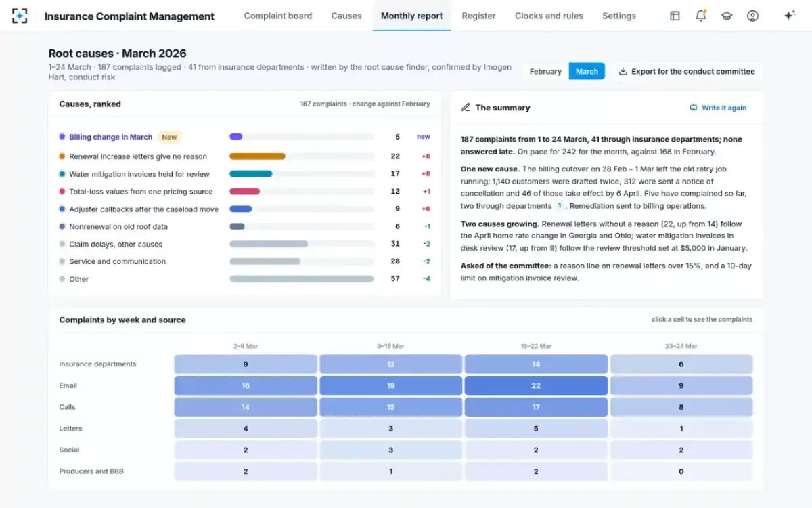Open Total-loss values from one pricing source

click(141, 192)
